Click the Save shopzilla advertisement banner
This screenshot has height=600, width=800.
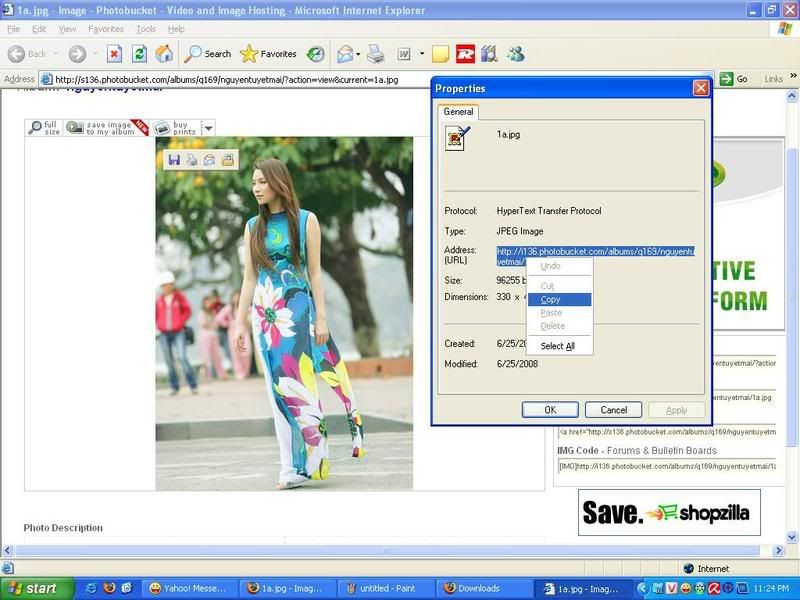coord(669,512)
